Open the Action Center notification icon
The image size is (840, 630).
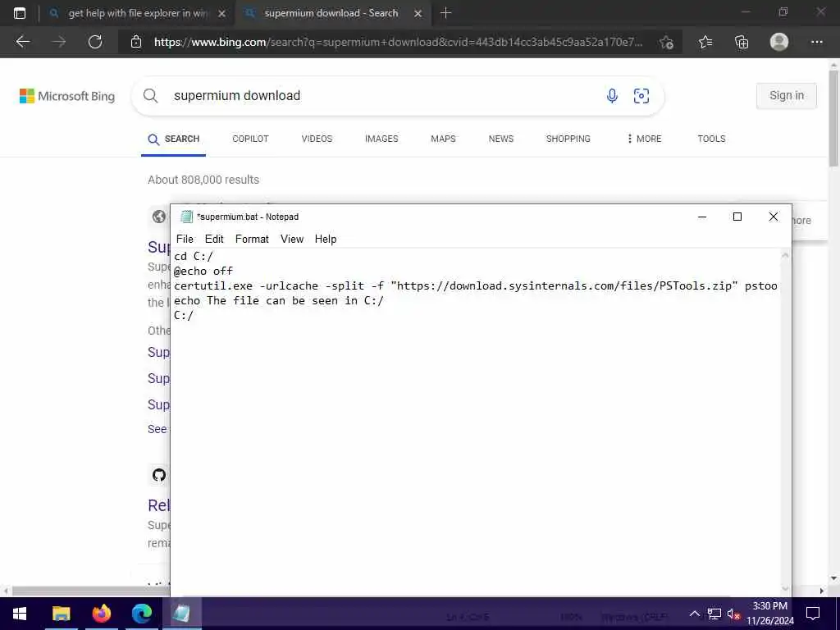coord(813,614)
